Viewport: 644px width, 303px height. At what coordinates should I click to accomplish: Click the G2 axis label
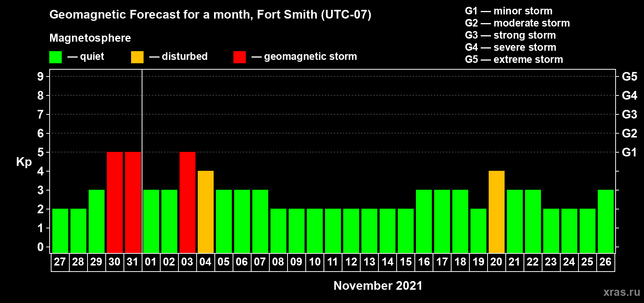629,133
